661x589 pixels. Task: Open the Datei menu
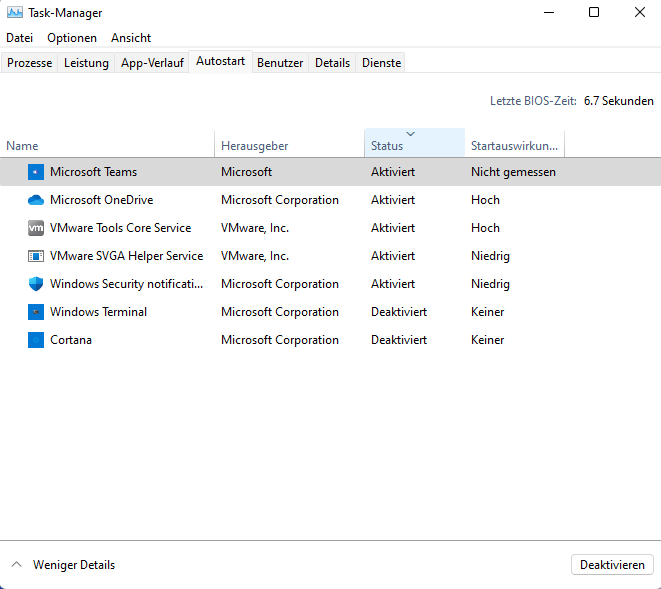point(20,38)
